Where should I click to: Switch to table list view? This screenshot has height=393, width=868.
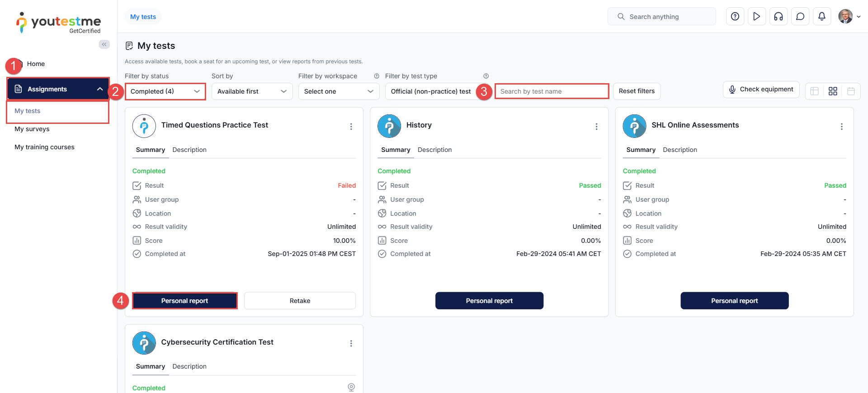(x=815, y=91)
